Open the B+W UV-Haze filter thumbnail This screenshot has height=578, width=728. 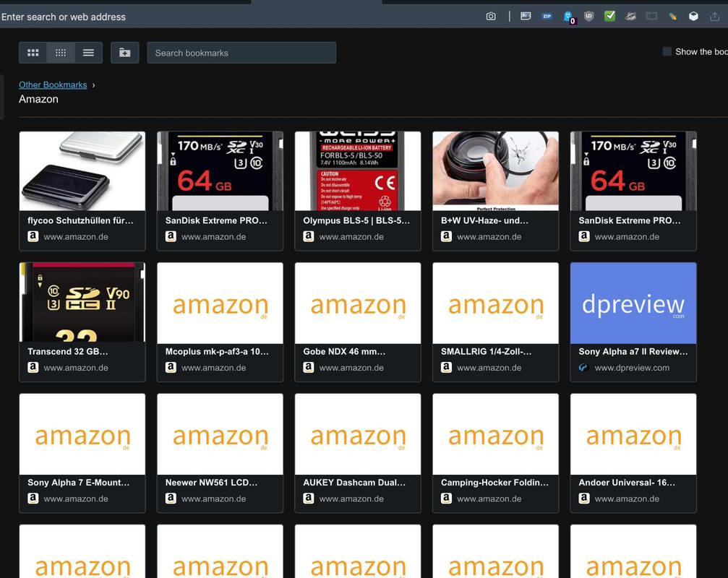(x=495, y=171)
